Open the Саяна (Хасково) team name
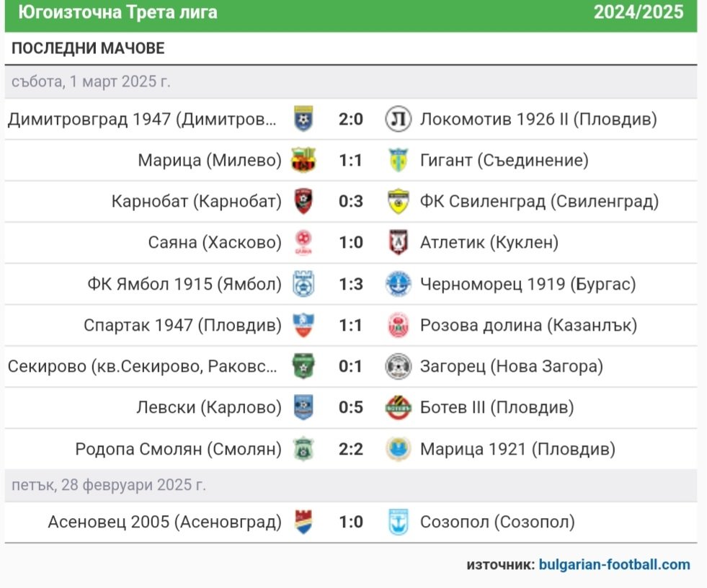 click(215, 243)
